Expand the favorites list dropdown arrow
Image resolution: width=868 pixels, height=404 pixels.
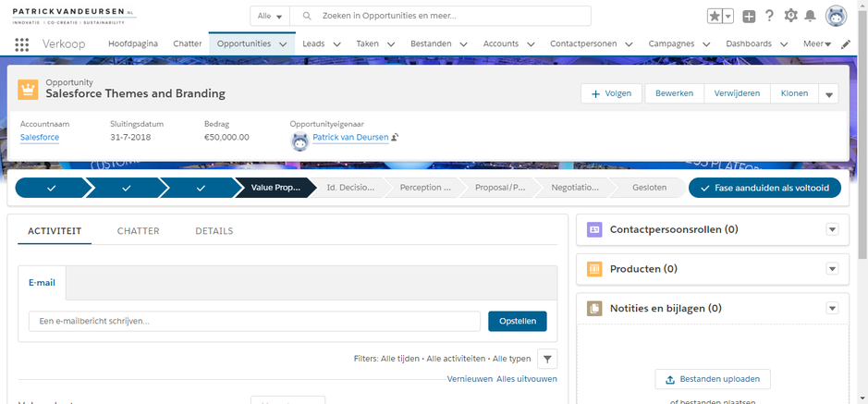pyautogui.click(x=727, y=16)
